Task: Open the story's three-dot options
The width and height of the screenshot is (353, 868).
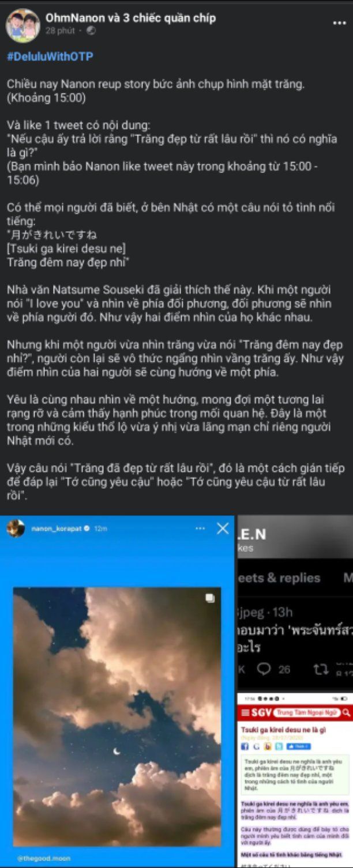Action: tap(200, 528)
